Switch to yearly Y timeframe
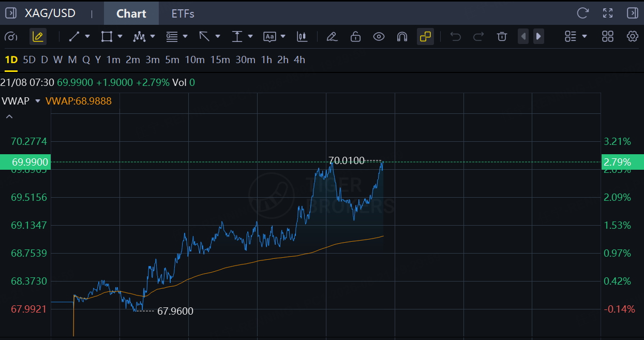644x340 pixels. [x=98, y=60]
